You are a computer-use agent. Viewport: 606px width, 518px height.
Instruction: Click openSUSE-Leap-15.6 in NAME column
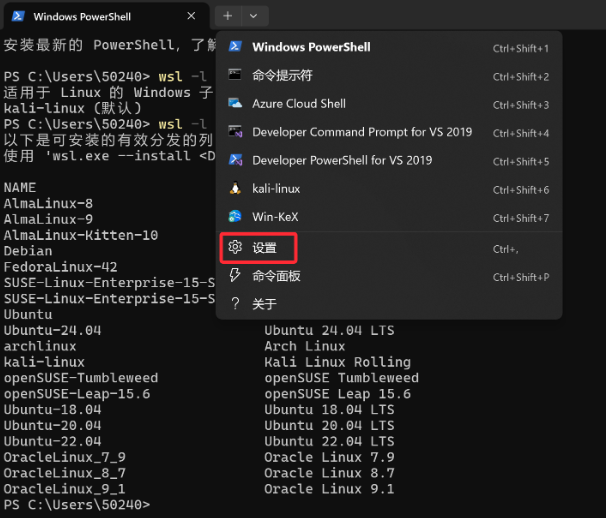(77, 394)
